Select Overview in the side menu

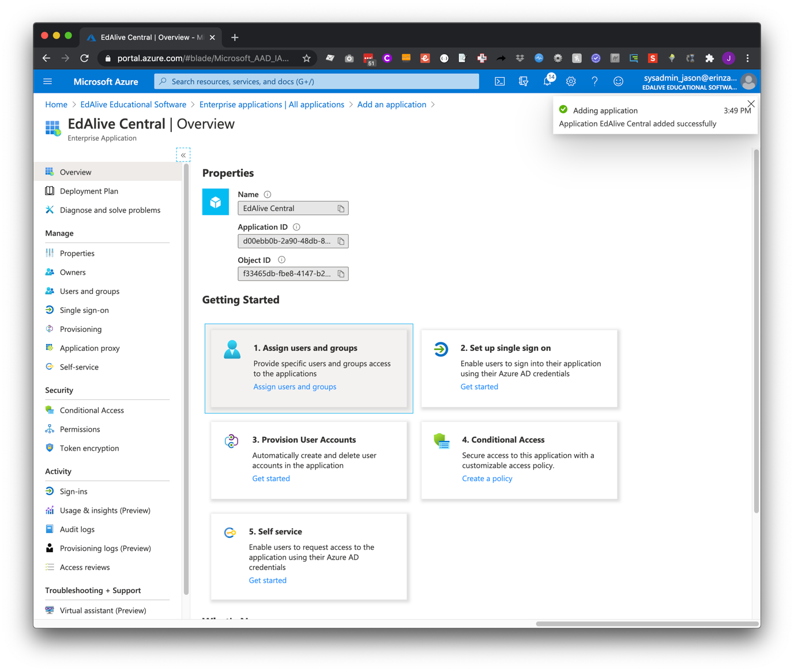click(x=108, y=172)
